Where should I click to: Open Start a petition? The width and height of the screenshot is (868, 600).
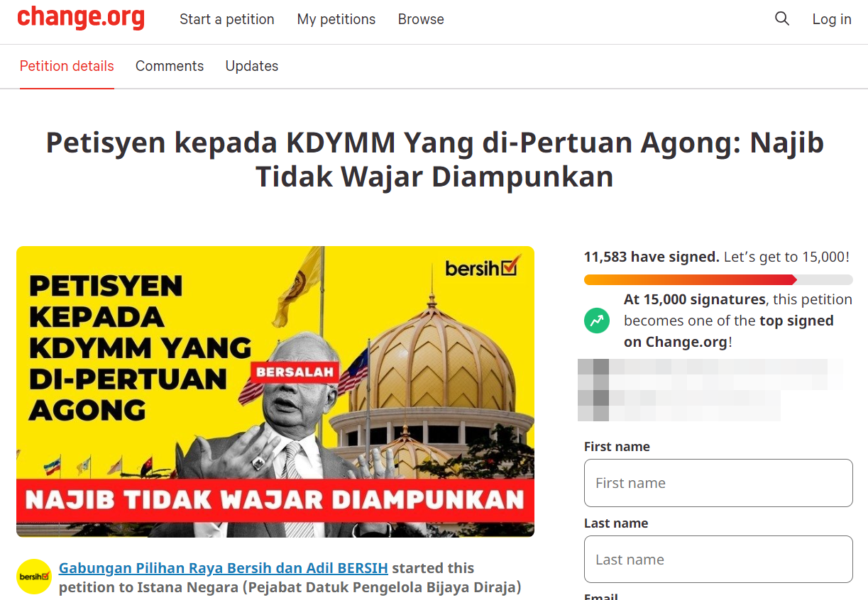coord(227,19)
